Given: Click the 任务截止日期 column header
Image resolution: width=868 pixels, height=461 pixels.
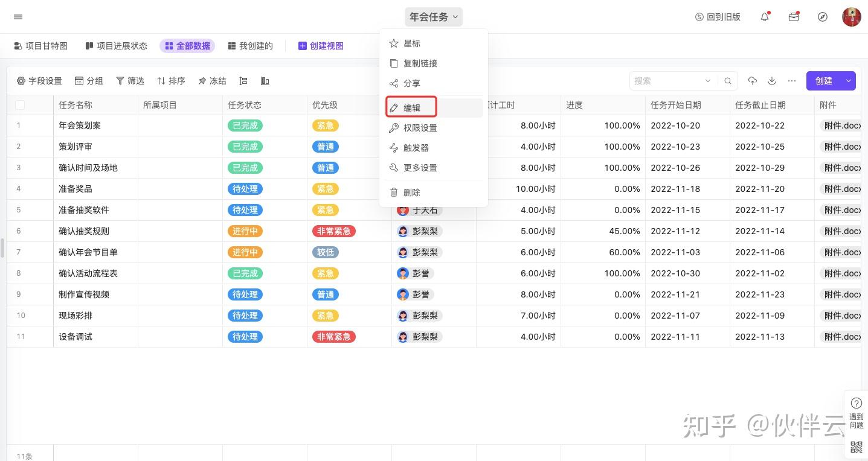Looking at the screenshot, I should coord(773,105).
